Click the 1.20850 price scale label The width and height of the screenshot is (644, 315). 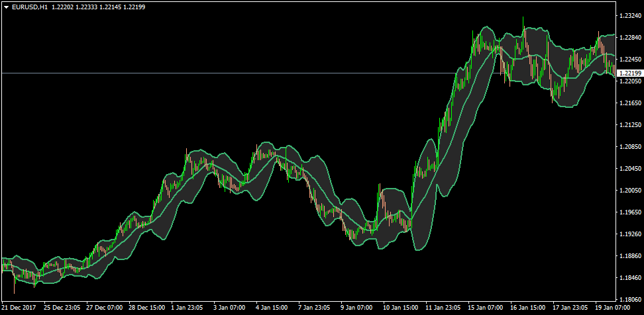630,146
